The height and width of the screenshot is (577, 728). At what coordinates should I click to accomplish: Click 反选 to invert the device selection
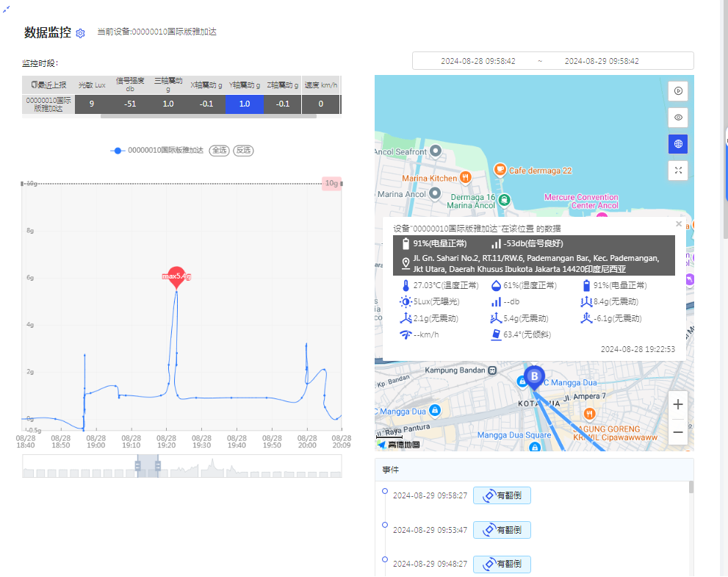[242, 150]
